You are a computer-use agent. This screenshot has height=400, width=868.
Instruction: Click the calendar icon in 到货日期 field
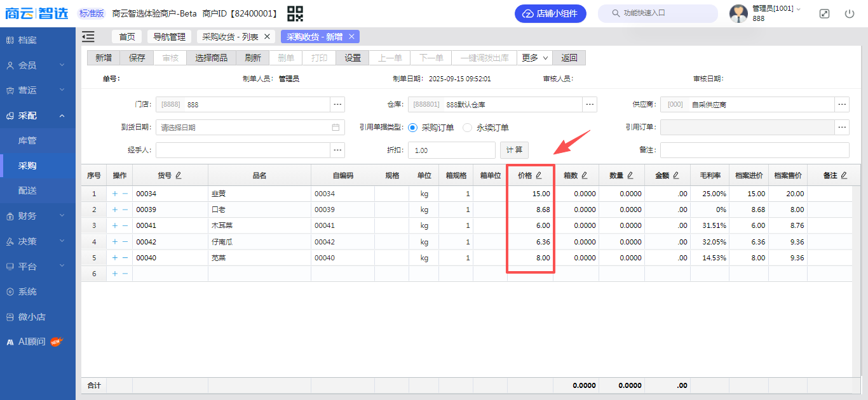click(336, 127)
